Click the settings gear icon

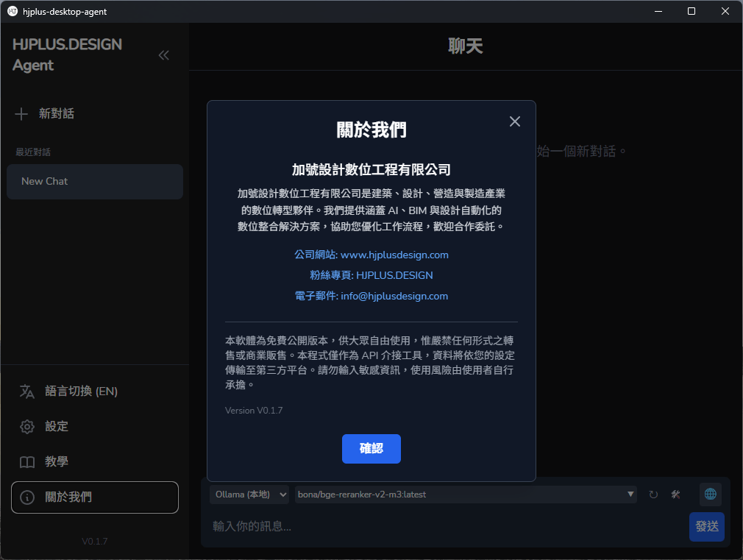[x=27, y=427]
